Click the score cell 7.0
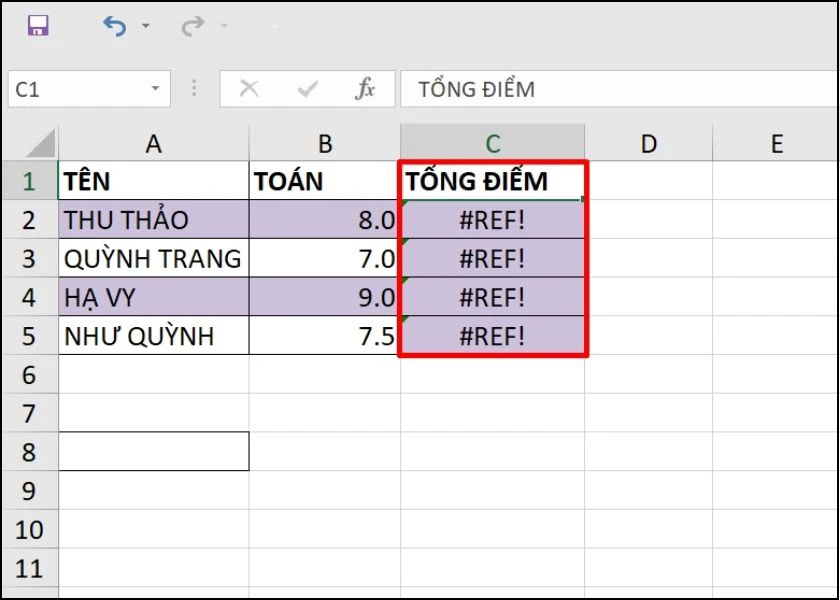The height and width of the screenshot is (600, 840). click(x=325, y=258)
